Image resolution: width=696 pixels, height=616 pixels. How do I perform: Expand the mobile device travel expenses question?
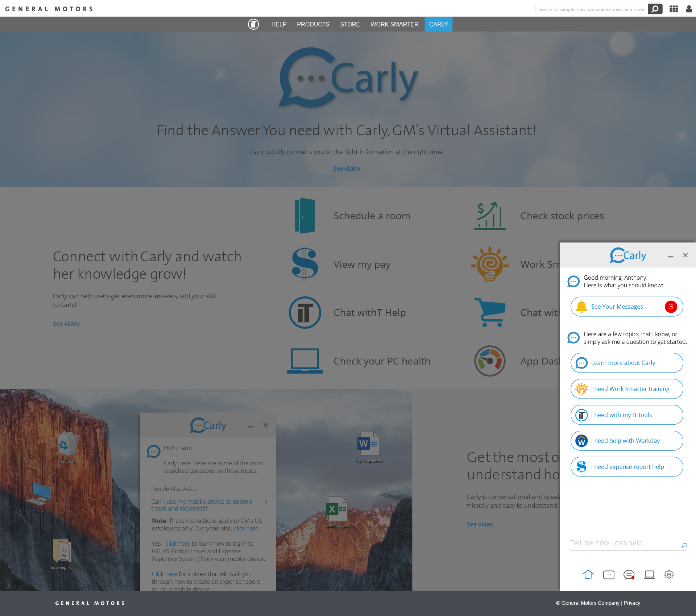coord(202,505)
